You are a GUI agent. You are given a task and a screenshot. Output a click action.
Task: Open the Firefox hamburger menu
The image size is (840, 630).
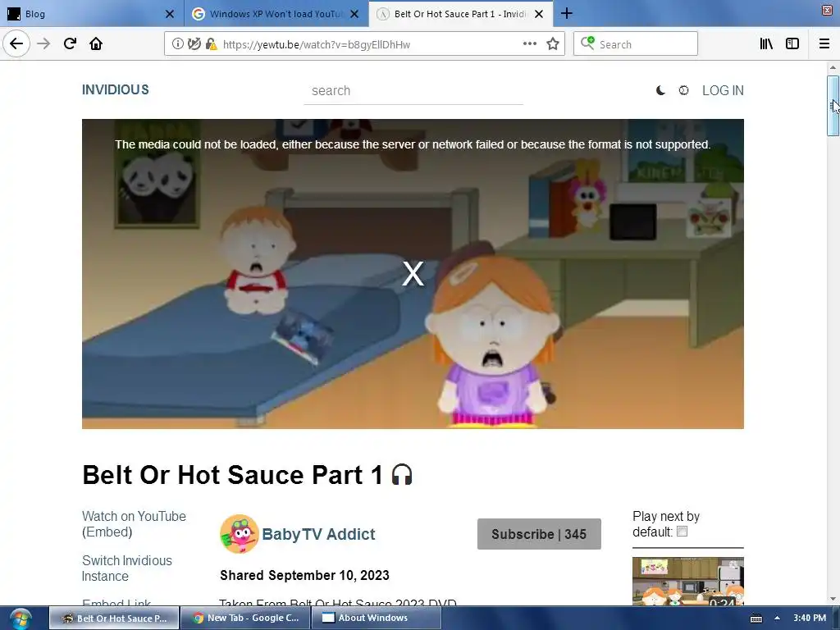point(824,44)
